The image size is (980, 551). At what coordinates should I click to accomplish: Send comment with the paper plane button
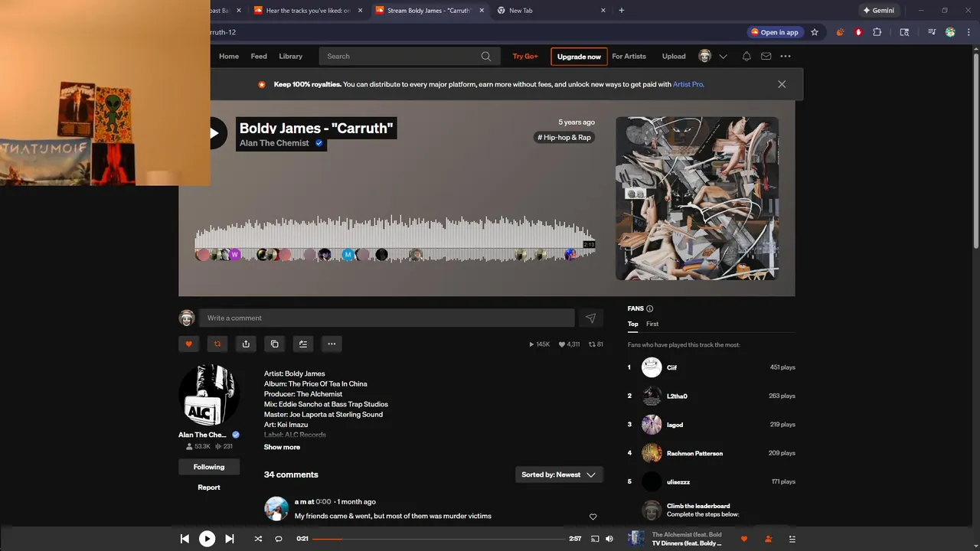pos(590,318)
